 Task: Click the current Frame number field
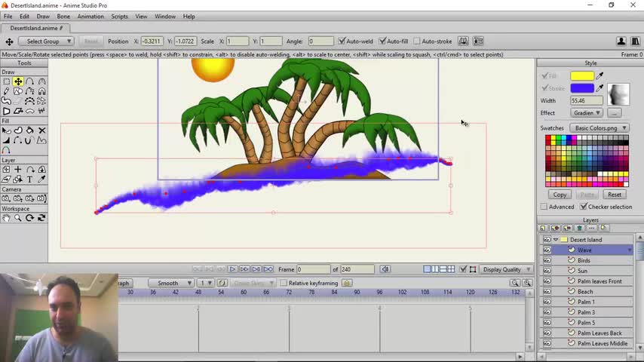(x=313, y=269)
